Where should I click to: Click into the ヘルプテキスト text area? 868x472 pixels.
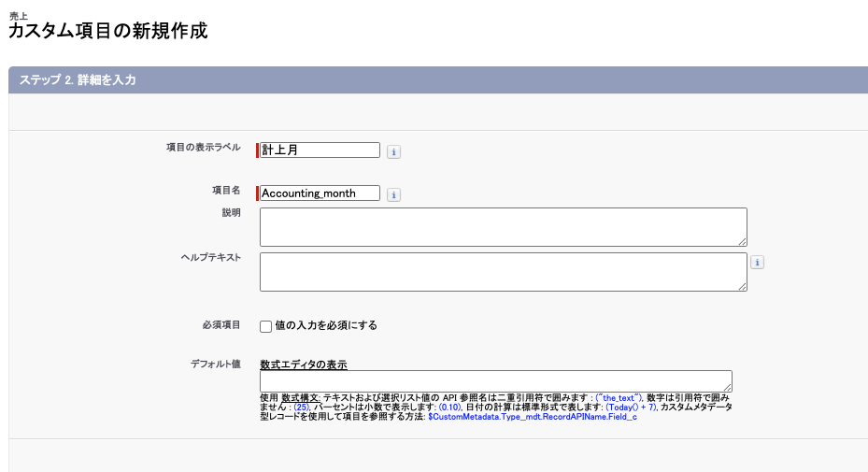tap(504, 272)
